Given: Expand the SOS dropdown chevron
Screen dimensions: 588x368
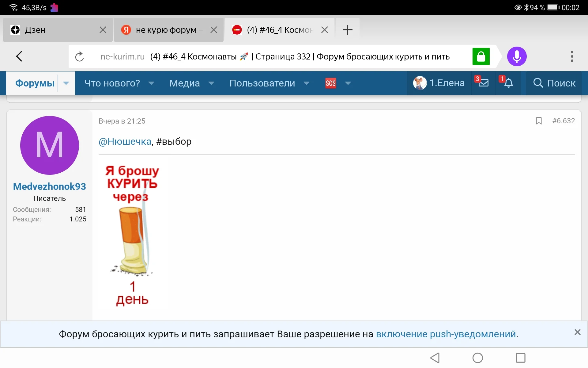Looking at the screenshot, I should pos(348,83).
